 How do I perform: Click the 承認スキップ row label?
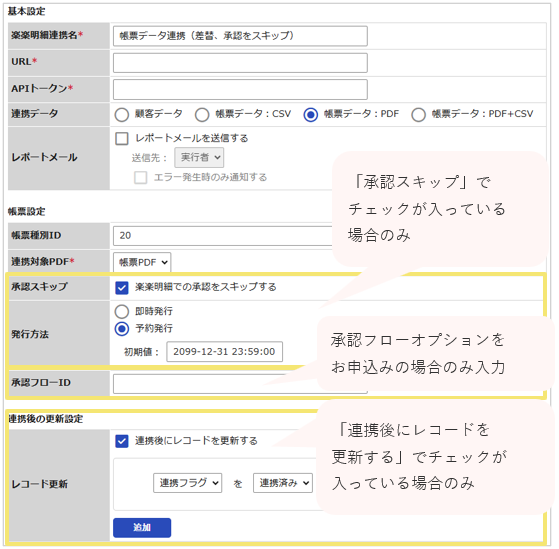39,287
